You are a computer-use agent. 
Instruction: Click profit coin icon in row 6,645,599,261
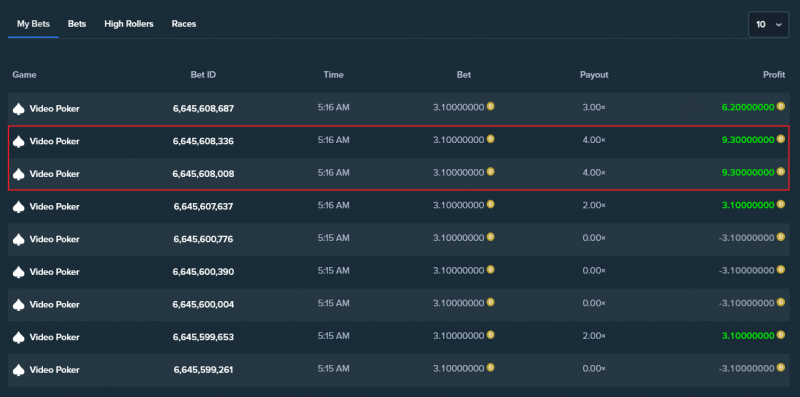(x=781, y=367)
